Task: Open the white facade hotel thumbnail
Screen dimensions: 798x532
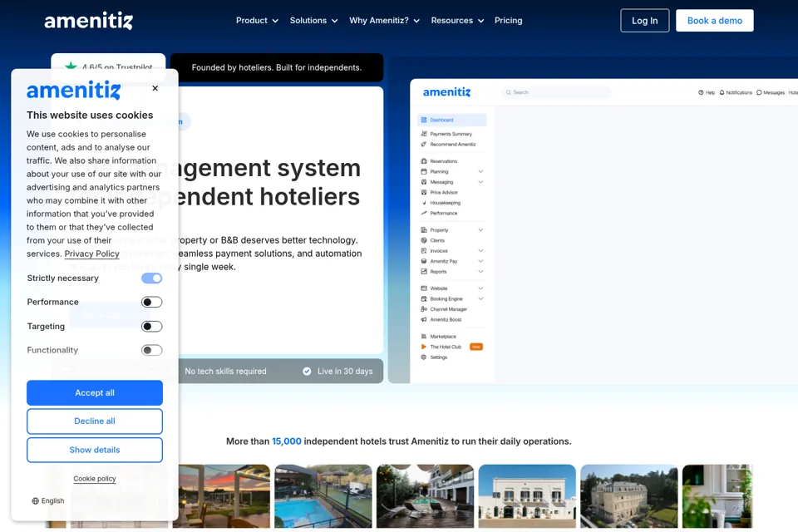Action: point(527,496)
